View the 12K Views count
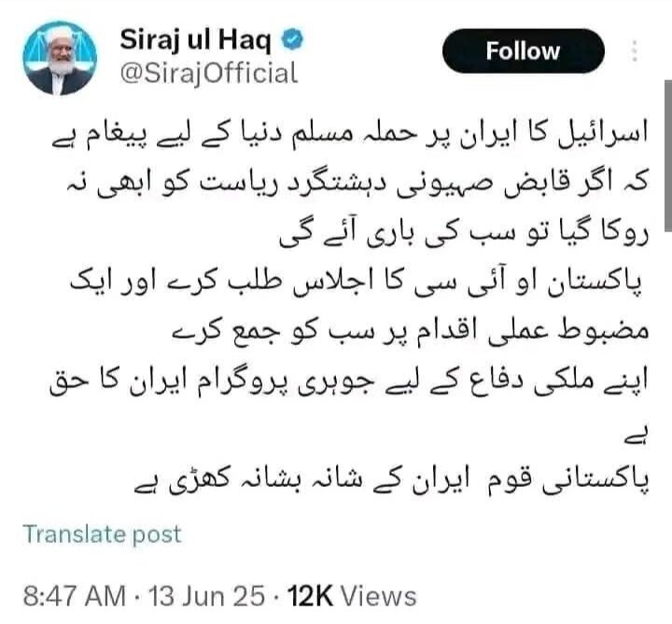672x624 pixels. tap(352, 596)
